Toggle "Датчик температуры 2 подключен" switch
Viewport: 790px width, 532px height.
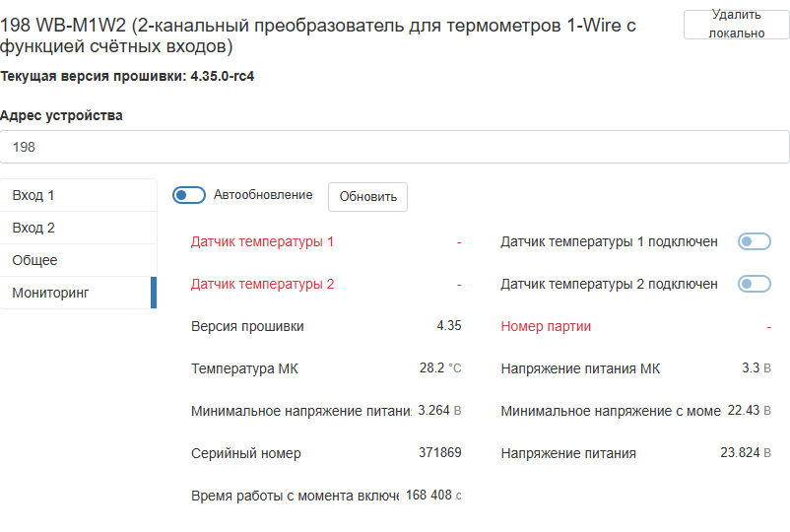click(754, 284)
